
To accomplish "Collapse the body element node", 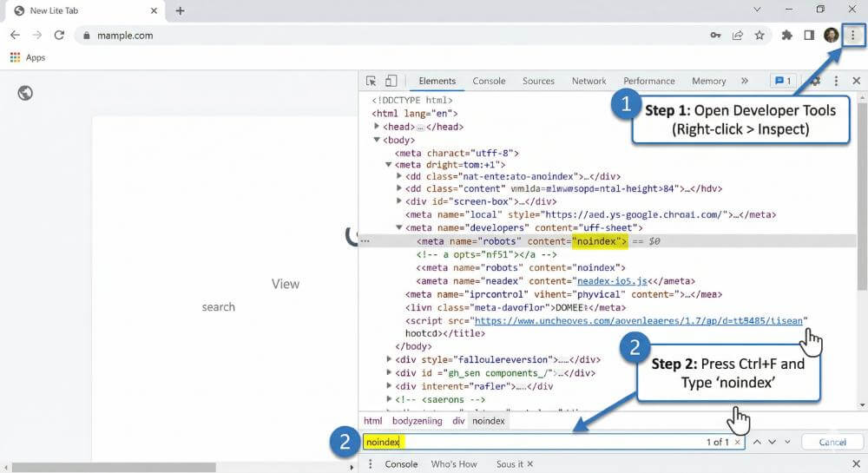I will [x=376, y=140].
